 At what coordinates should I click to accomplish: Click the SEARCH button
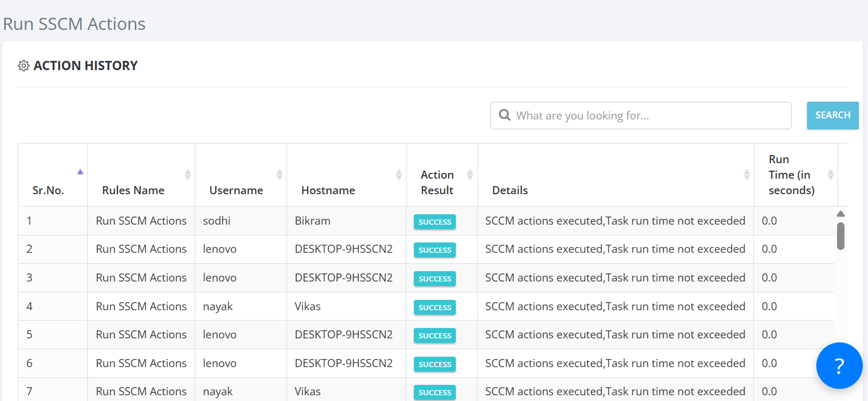point(832,115)
